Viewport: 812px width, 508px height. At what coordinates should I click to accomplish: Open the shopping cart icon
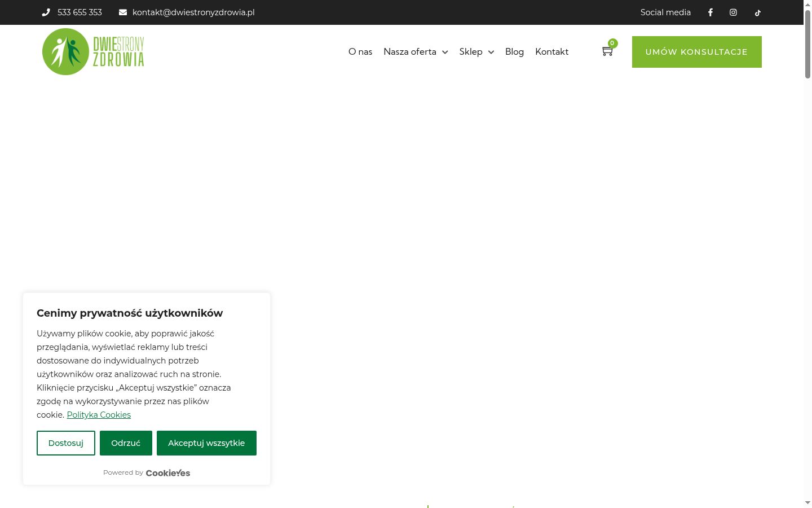(x=607, y=51)
